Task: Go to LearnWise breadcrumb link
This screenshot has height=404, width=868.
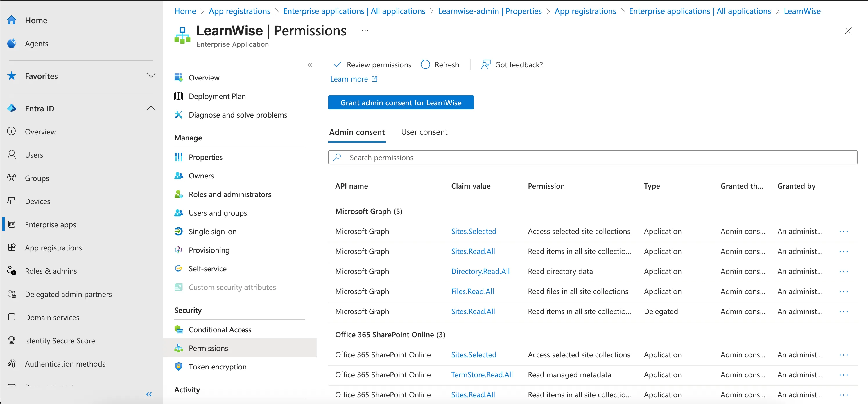Action: pos(802,11)
